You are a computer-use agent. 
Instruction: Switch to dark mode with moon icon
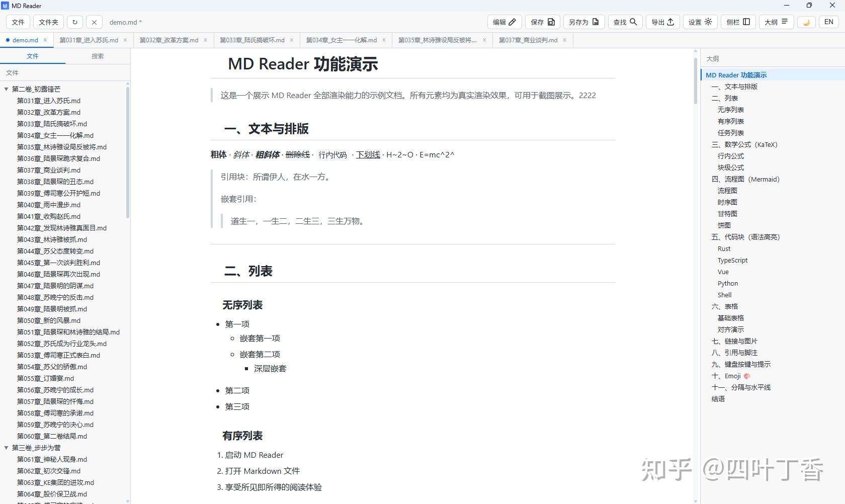(x=806, y=22)
